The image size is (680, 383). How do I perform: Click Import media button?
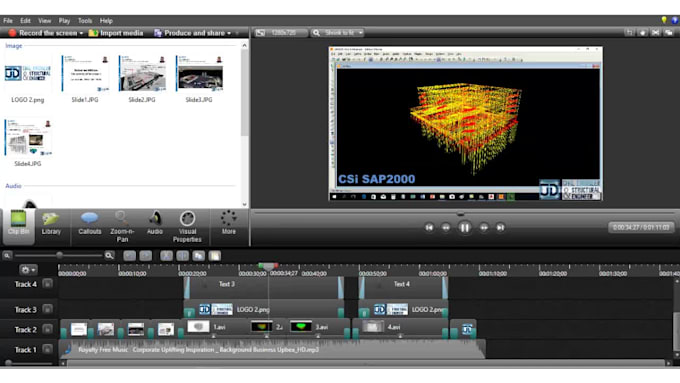(x=116, y=33)
